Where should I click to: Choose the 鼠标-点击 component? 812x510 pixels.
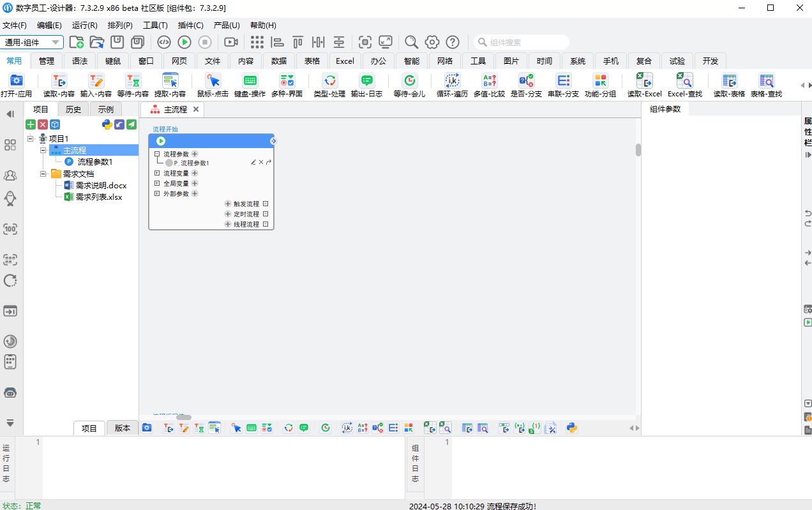coord(213,81)
